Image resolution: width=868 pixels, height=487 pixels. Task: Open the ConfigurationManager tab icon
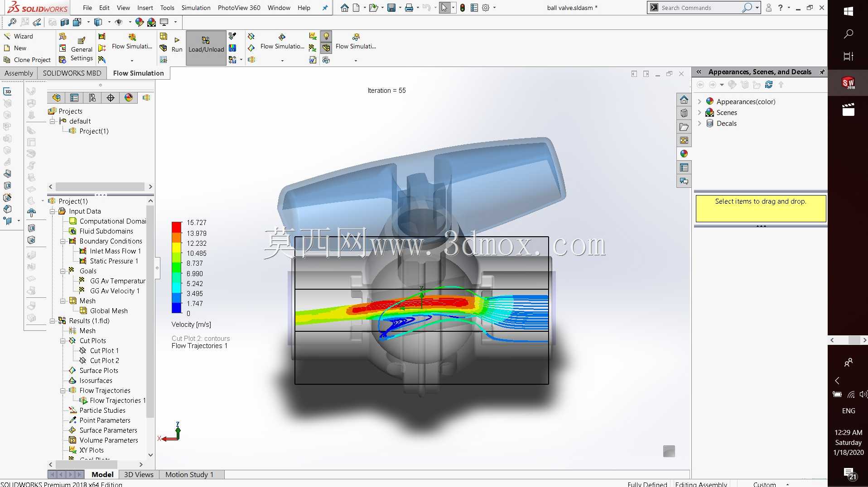[92, 98]
